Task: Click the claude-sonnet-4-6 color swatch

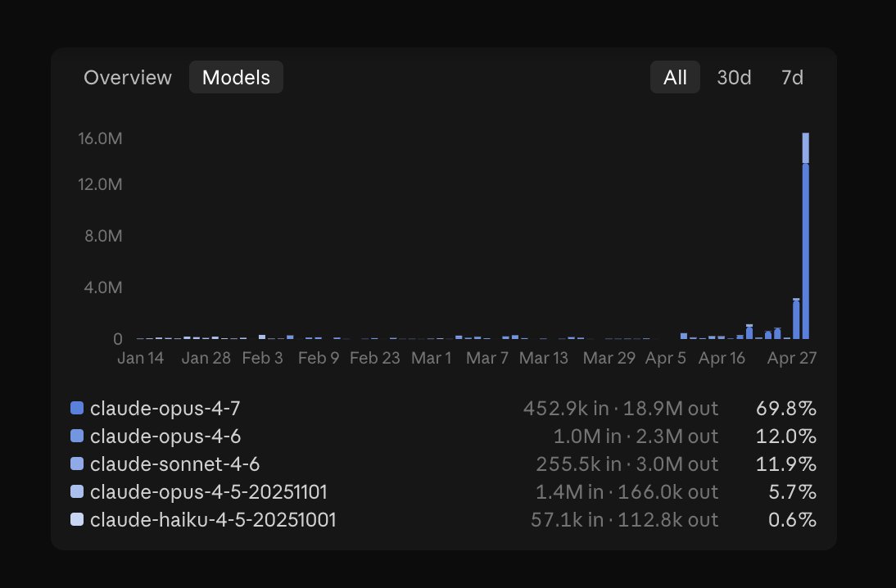Action: point(76,464)
